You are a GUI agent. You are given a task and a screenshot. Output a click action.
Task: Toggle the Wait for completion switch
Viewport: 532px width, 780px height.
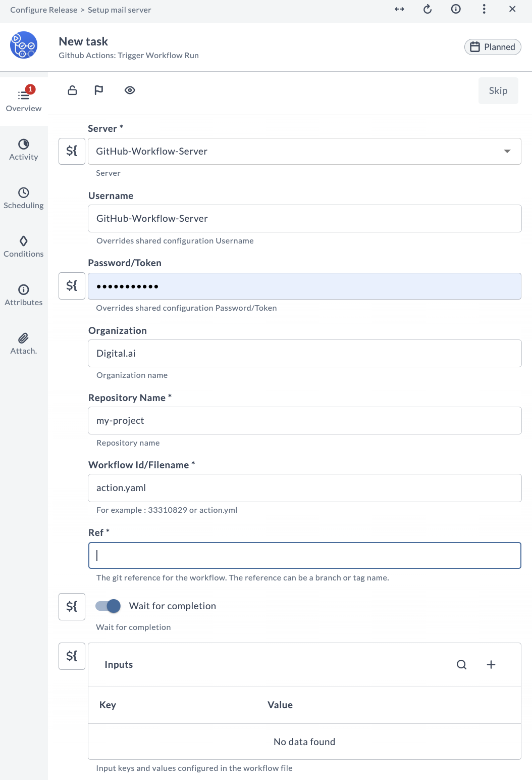[x=108, y=606]
